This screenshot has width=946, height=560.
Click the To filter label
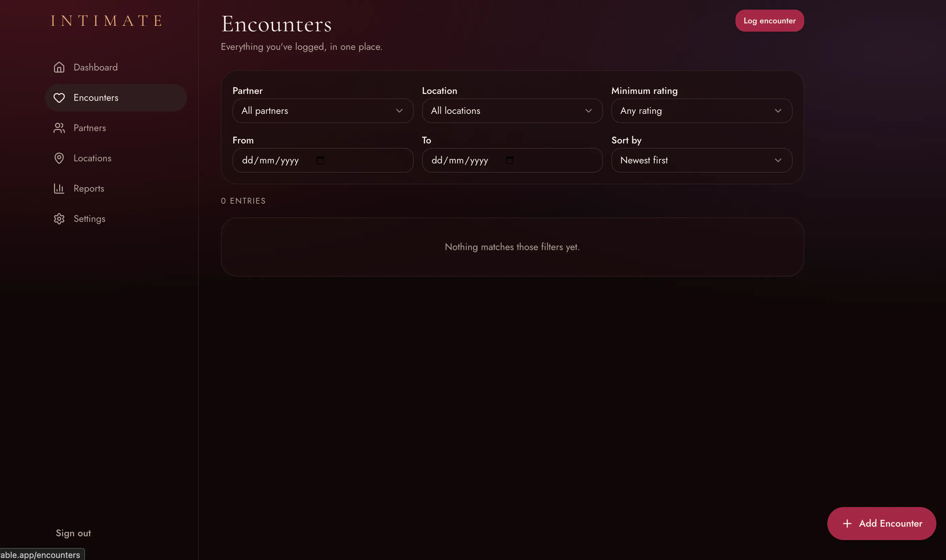click(x=426, y=140)
